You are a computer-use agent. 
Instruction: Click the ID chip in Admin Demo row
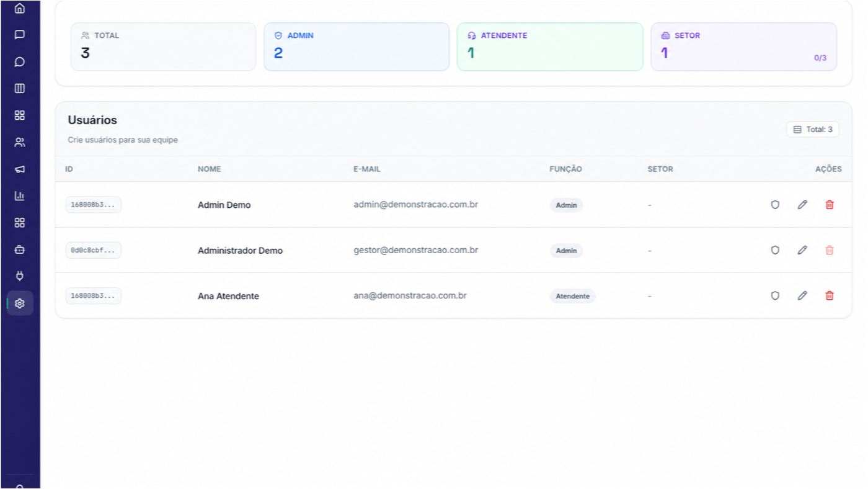[x=94, y=205]
